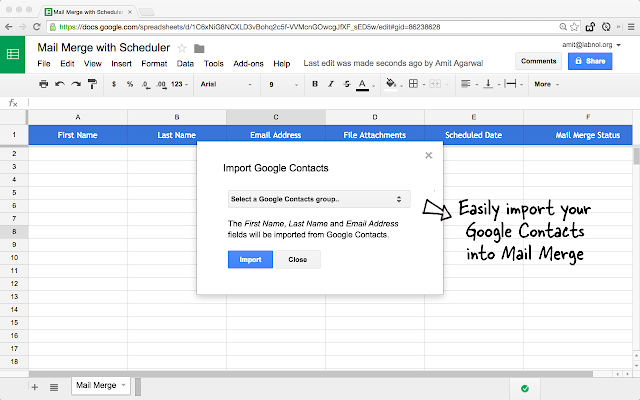Open Select a Google Contacts group dropdown
This screenshot has width=640, height=400.
[319, 199]
